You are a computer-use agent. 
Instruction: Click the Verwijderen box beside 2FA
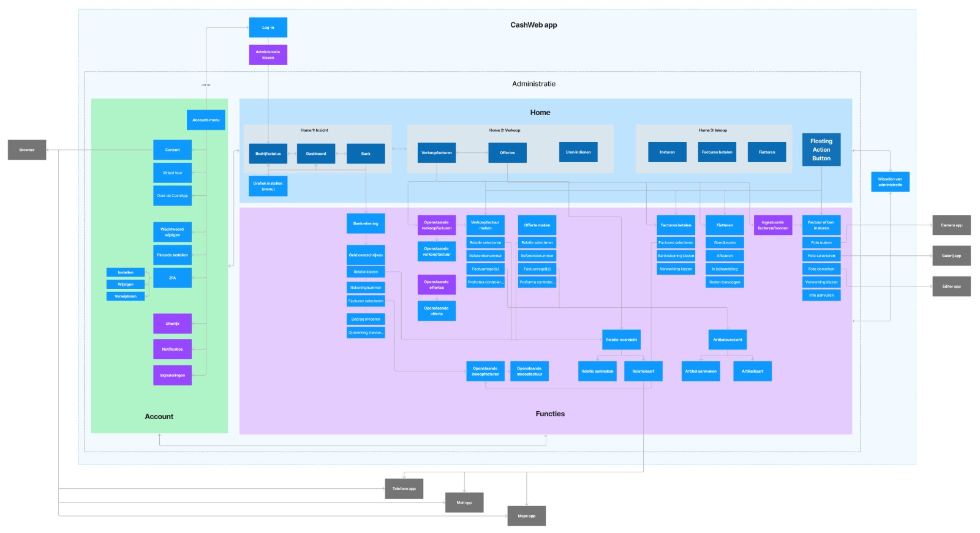point(126,296)
